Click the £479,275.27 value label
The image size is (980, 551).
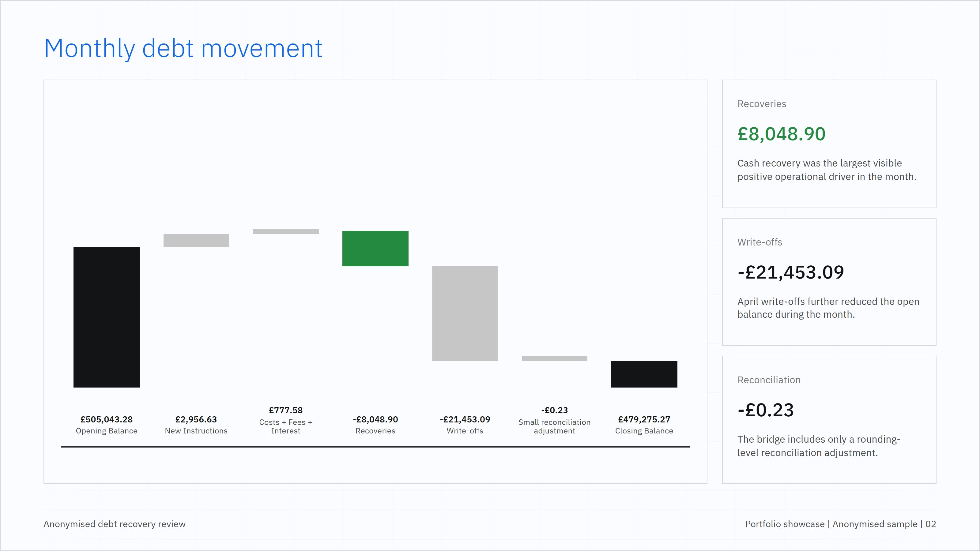click(x=644, y=419)
